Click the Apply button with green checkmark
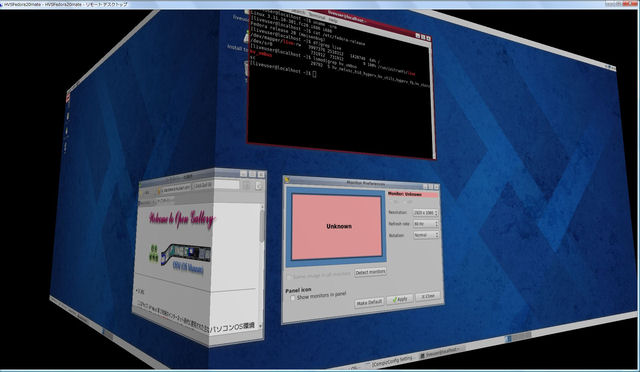640x372 pixels. (400, 299)
